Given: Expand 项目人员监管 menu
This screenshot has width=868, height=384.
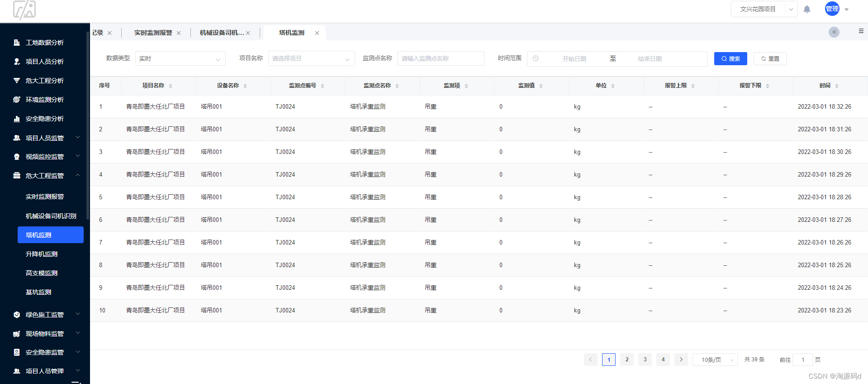Looking at the screenshot, I should click(x=78, y=137).
